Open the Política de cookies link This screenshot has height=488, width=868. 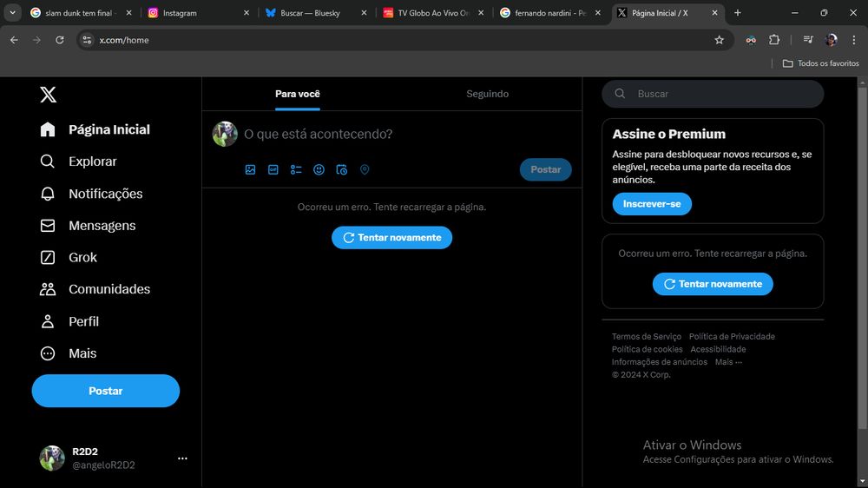pos(647,349)
